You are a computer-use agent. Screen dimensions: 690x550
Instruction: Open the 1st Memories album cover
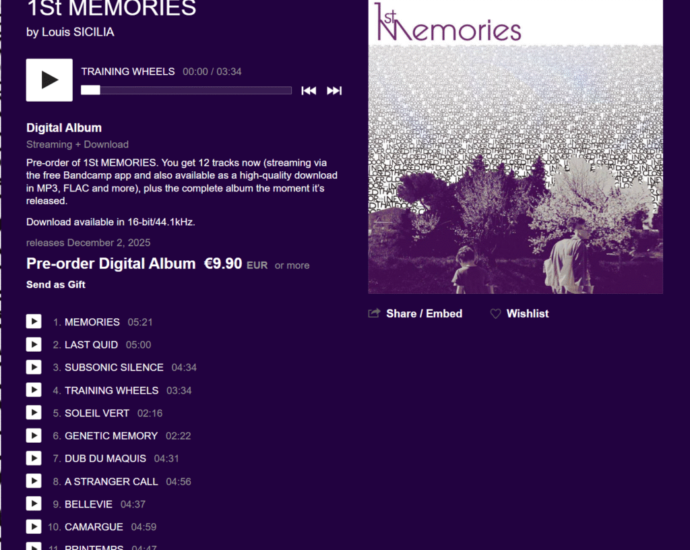515,147
